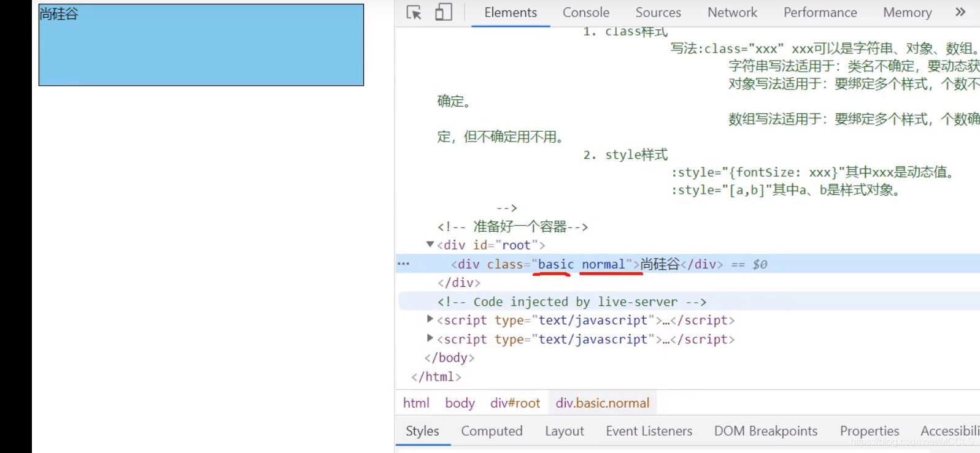This screenshot has width=980, height=453.
Task: Select the Styles pane tab
Action: (x=422, y=431)
